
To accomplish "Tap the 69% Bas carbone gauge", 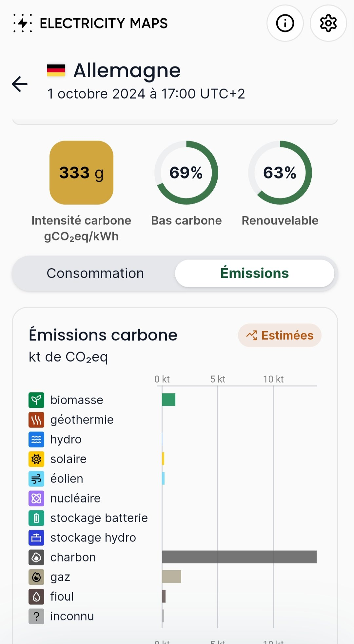I will (186, 173).
